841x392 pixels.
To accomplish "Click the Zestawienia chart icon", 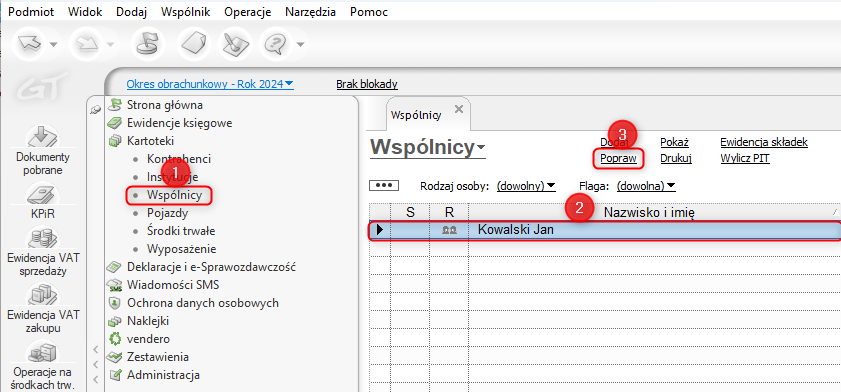I will tap(114, 357).
